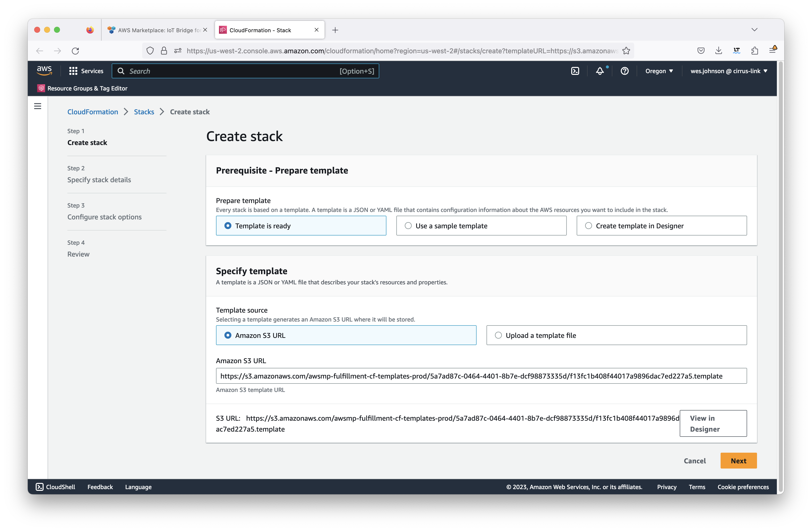The height and width of the screenshot is (531, 812).
Task: Select Upload a template file option
Action: (x=617, y=335)
